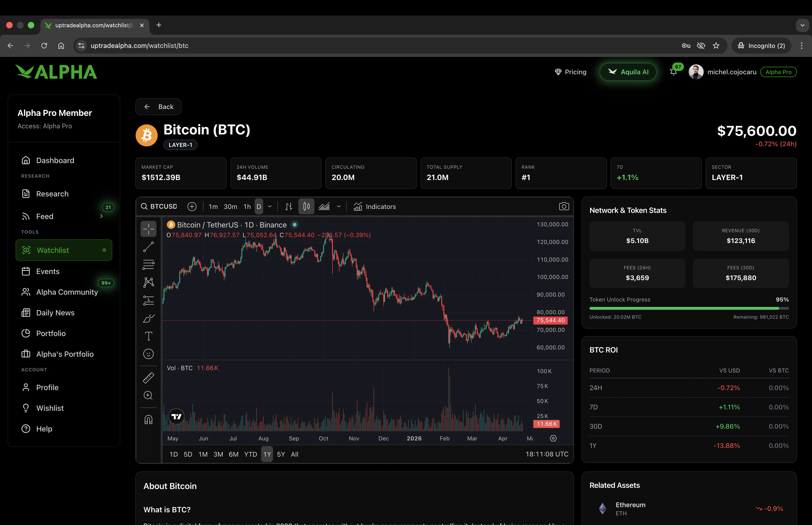Screen dimensions: 812x525
Task: Expand the time interval dropdown arrow
Action: pos(270,207)
